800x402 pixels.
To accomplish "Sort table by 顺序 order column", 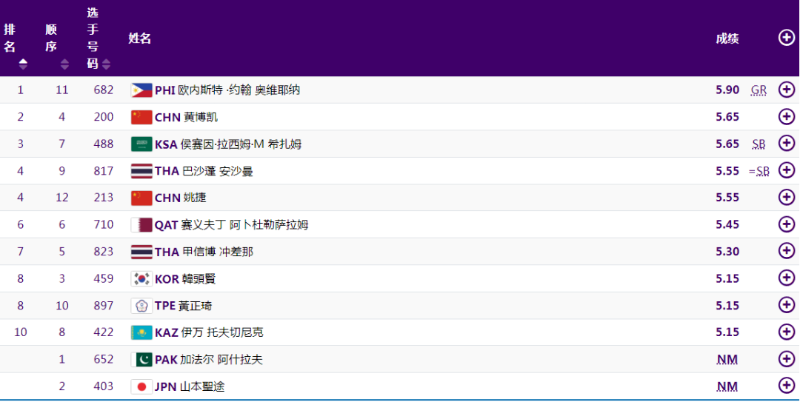I will coord(64,64).
